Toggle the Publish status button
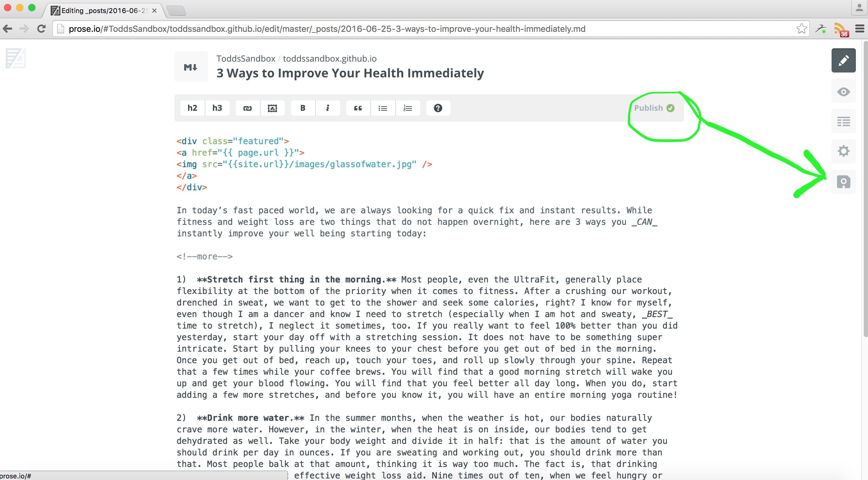868x480 pixels. coord(654,108)
